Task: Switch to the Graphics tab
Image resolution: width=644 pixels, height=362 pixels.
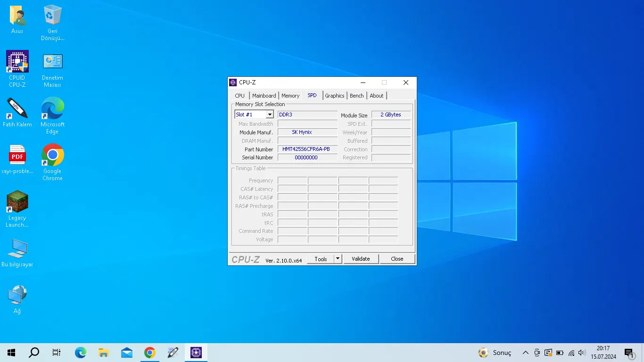Action: pyautogui.click(x=335, y=96)
